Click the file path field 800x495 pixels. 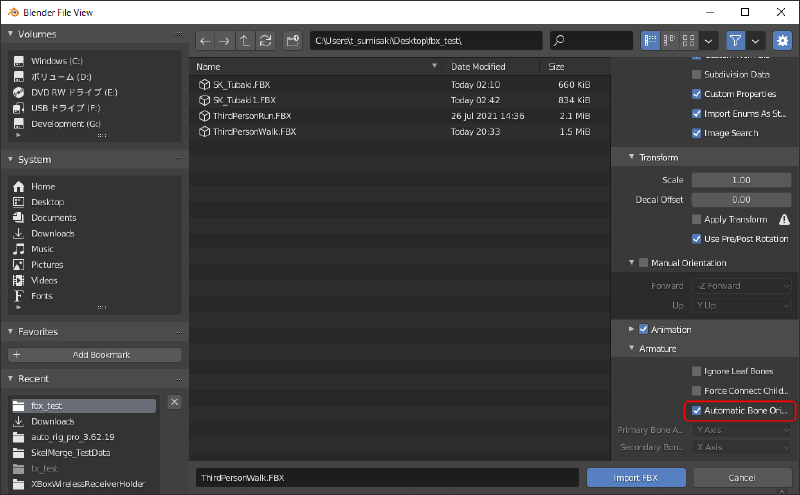tap(426, 40)
